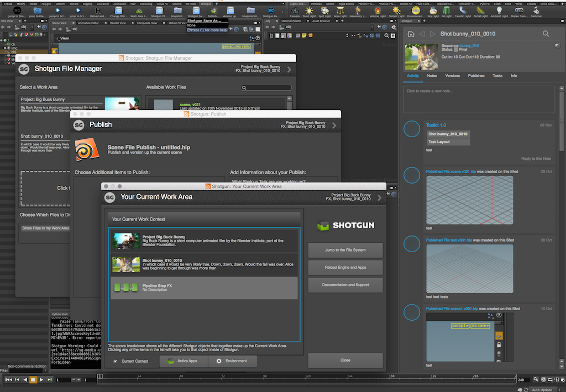Add a Volume Light

[x=378, y=12]
